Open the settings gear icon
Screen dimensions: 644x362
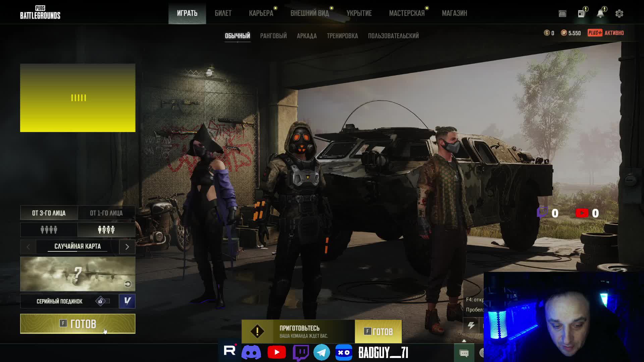click(619, 14)
